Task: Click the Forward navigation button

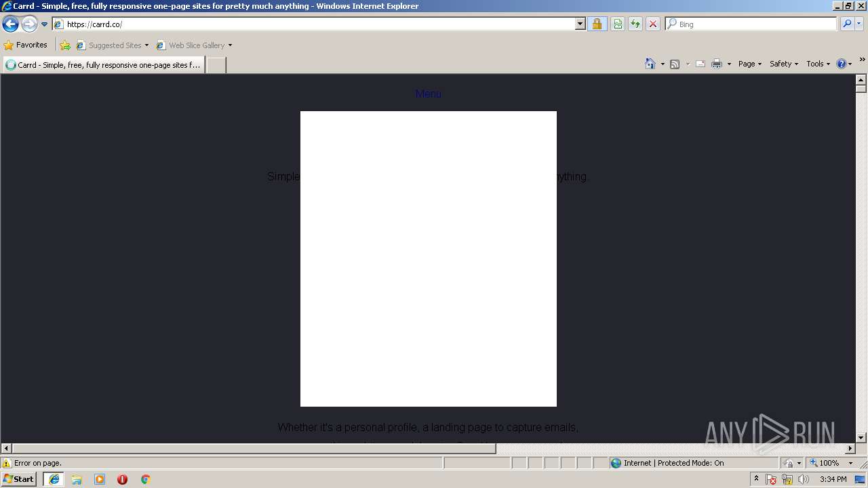Action: coord(29,24)
